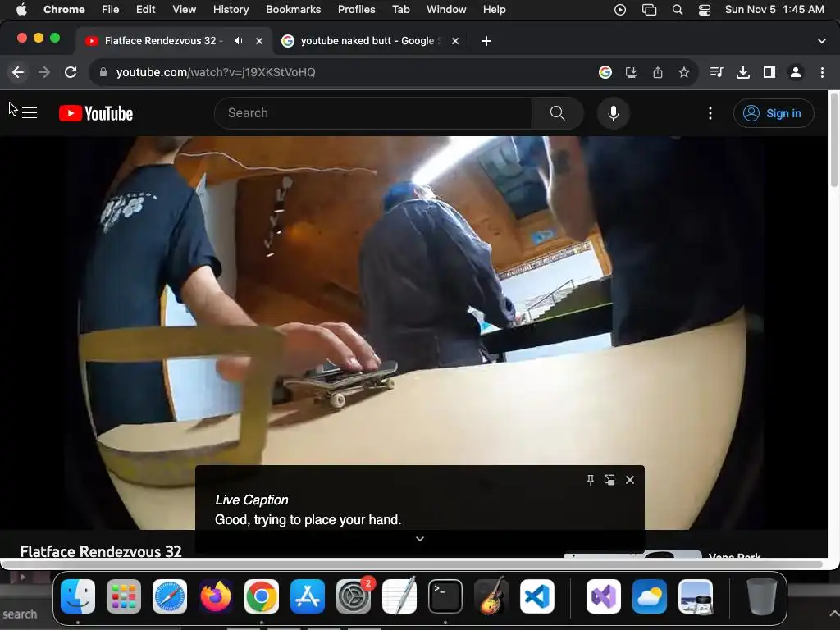Open the Apple menu
Screen dimensions: 840x630
coord(21,9)
